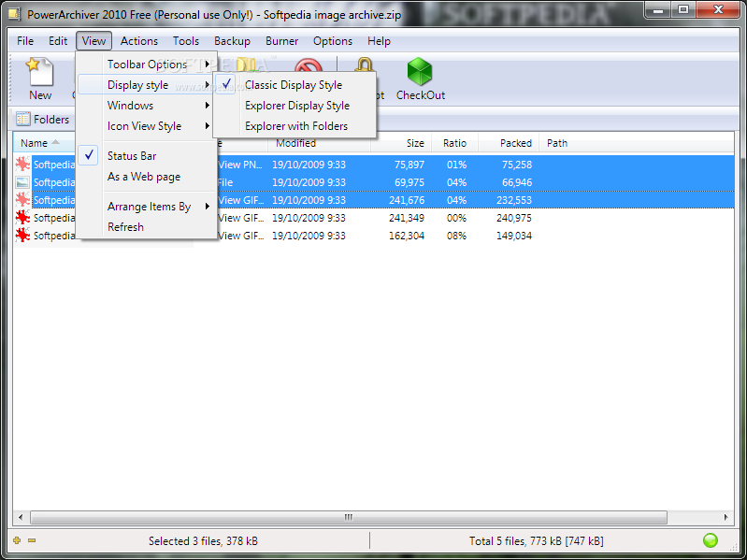Click size value 162,304
This screenshot has width=747, height=560.
(x=407, y=236)
